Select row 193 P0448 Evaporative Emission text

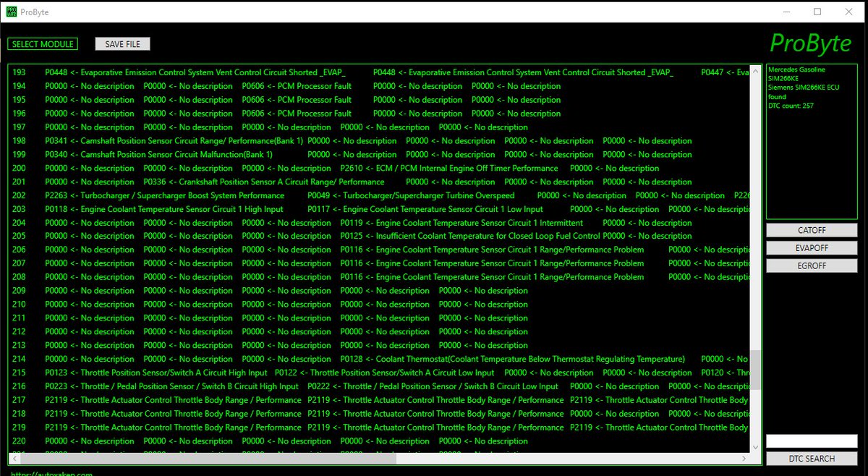[195, 72]
